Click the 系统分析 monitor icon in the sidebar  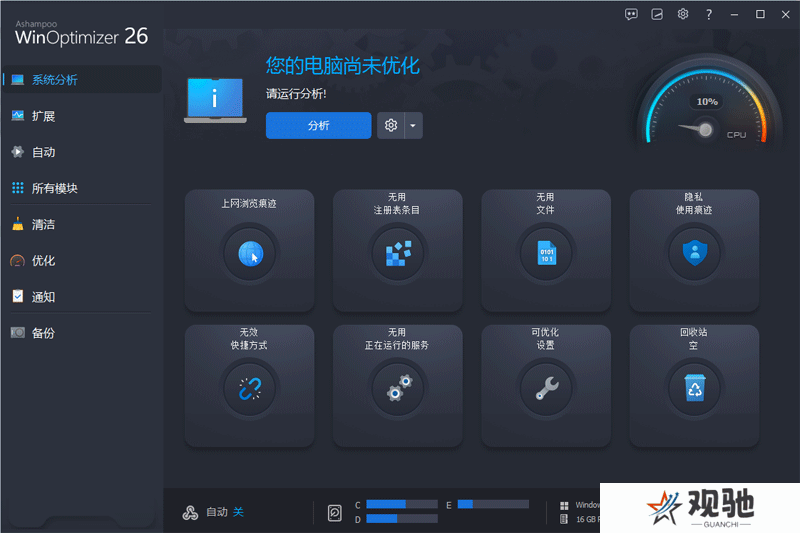(x=18, y=80)
